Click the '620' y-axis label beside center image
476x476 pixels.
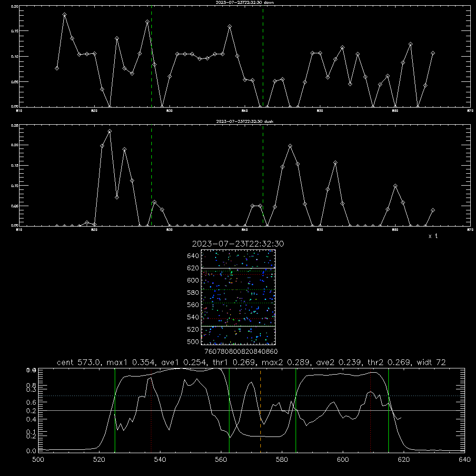tap(193, 268)
